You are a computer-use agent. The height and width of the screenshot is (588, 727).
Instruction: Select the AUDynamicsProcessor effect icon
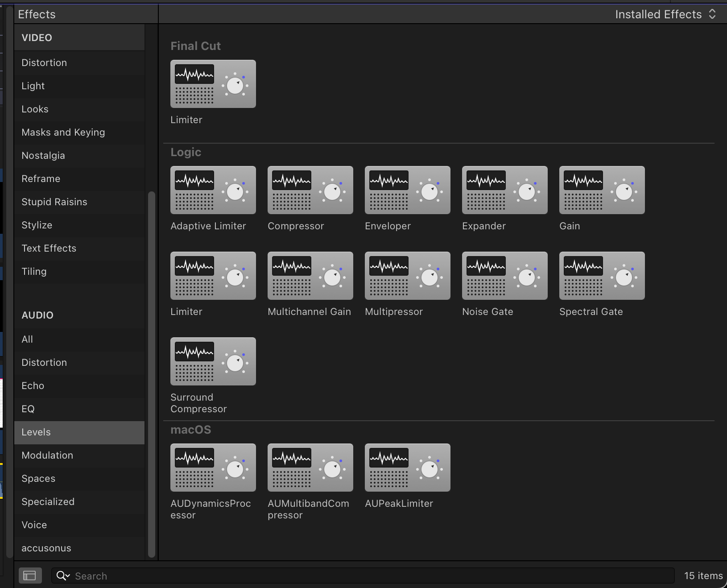[x=213, y=468]
